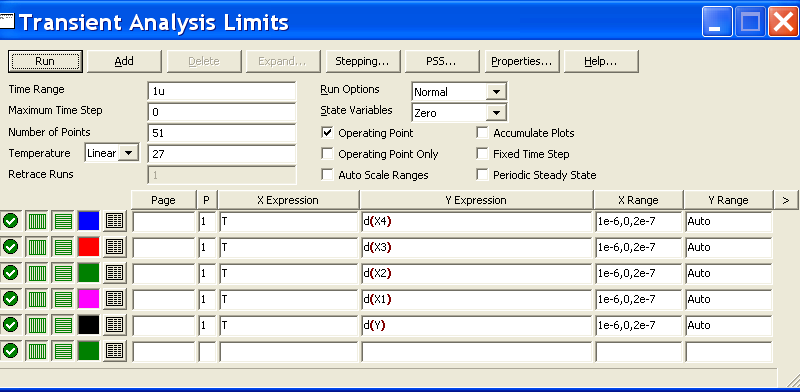Image resolution: width=800 pixels, height=392 pixels.
Task: Click the X Range column header
Action: pos(639,200)
